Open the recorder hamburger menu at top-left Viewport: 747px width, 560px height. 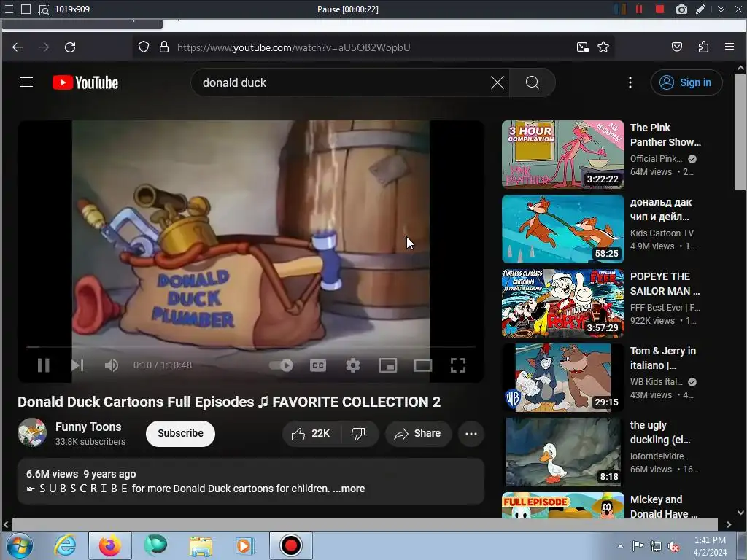(9, 9)
